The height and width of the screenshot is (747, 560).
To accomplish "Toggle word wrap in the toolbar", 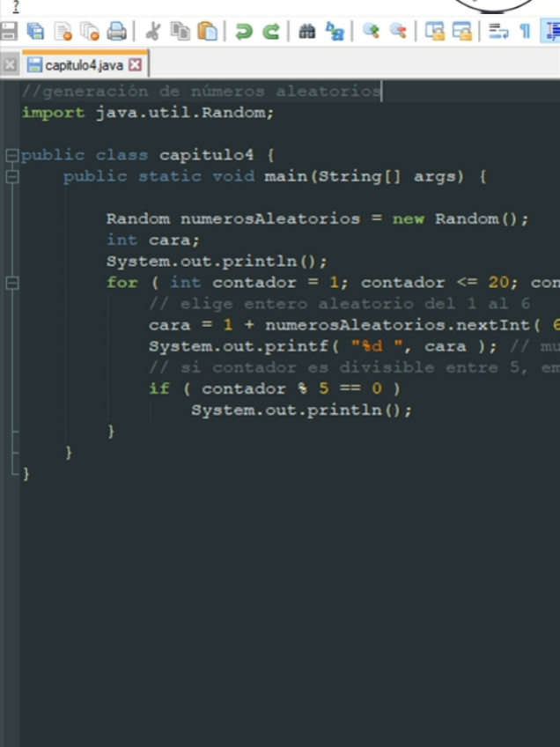I will tap(498, 32).
